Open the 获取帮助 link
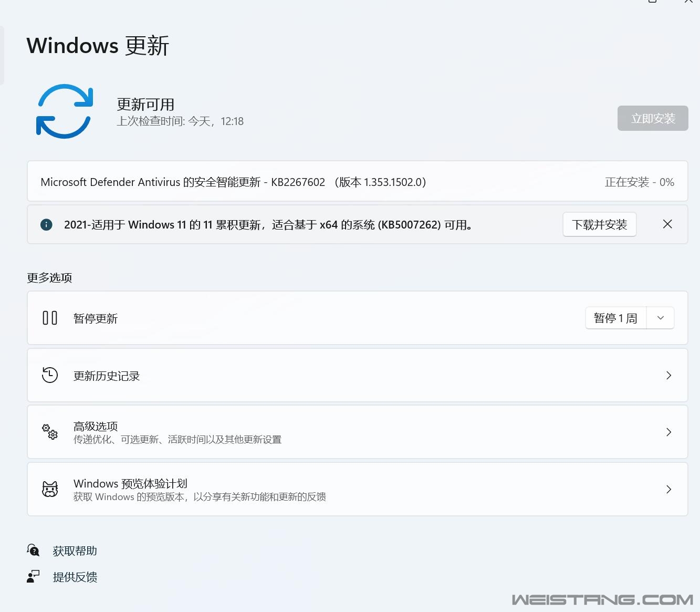The height and width of the screenshot is (612, 700). pos(75,551)
